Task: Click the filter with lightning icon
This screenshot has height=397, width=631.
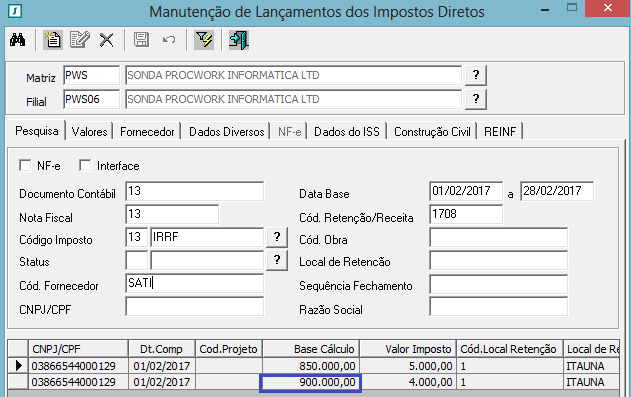Action: pyautogui.click(x=204, y=40)
